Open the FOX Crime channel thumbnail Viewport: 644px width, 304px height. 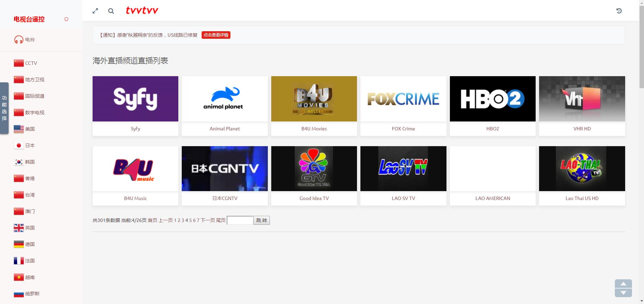[403, 99]
